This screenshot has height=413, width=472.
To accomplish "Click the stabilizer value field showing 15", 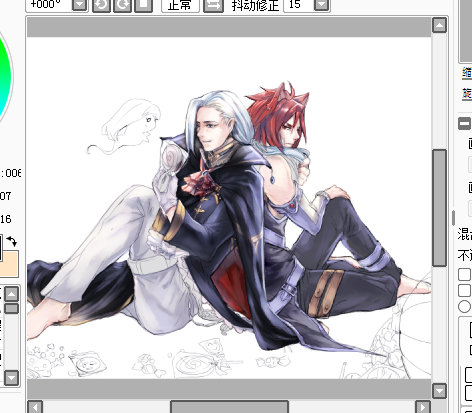I will click(x=299, y=5).
